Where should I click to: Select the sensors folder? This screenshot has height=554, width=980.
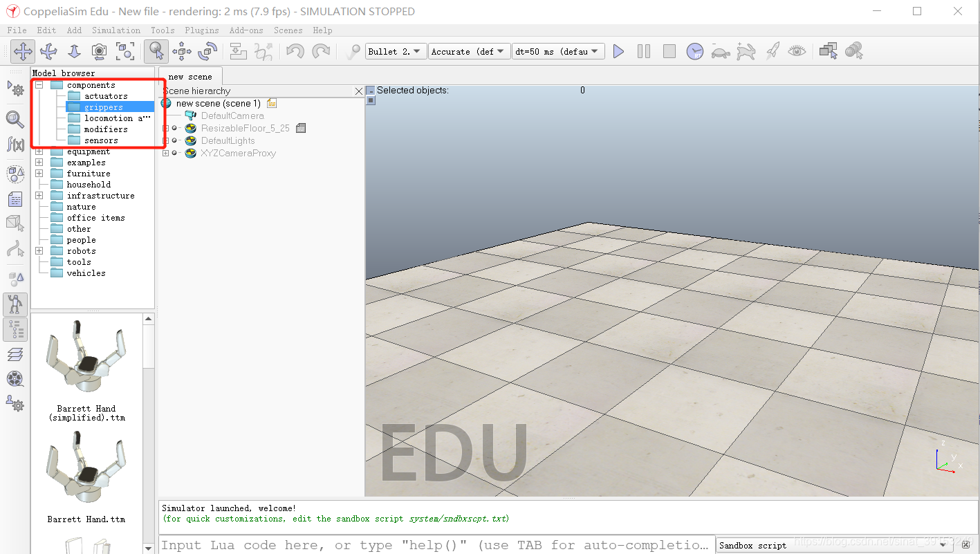pyautogui.click(x=101, y=140)
